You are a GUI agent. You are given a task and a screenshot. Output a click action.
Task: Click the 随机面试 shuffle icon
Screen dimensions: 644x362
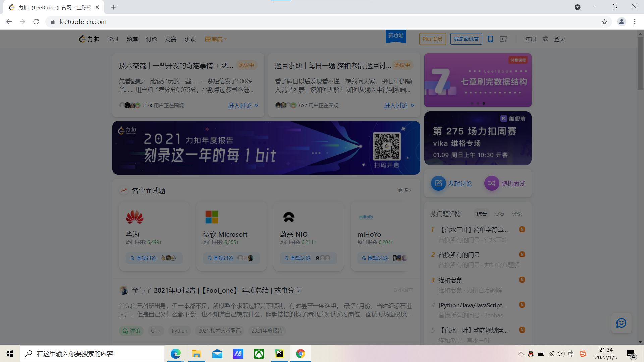pos(492,183)
